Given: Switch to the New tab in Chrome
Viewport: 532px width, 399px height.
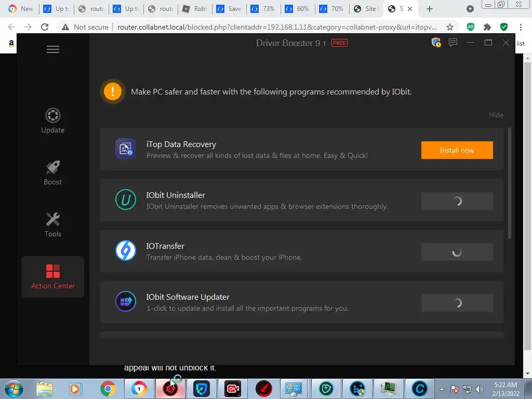Looking at the screenshot, I should (21, 9).
